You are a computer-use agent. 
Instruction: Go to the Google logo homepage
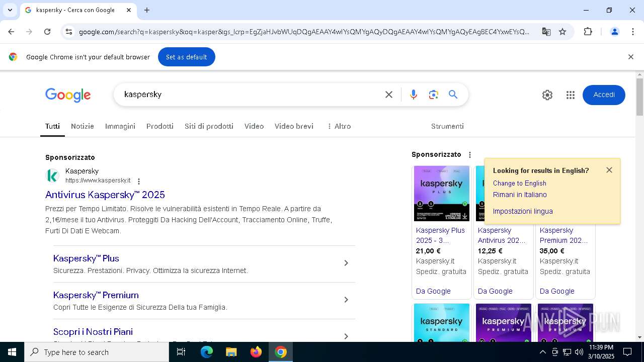pos(68,95)
